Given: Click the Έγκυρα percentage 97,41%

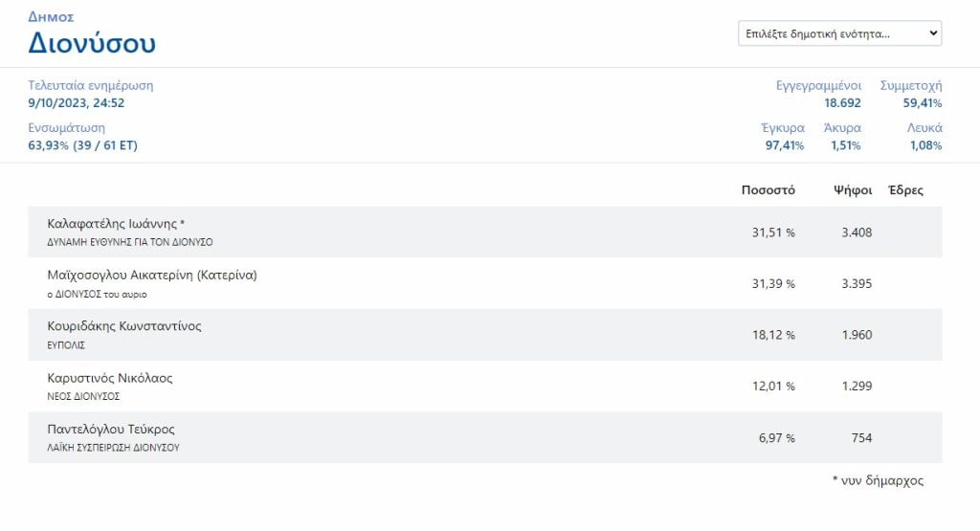Looking at the screenshot, I should [x=784, y=145].
